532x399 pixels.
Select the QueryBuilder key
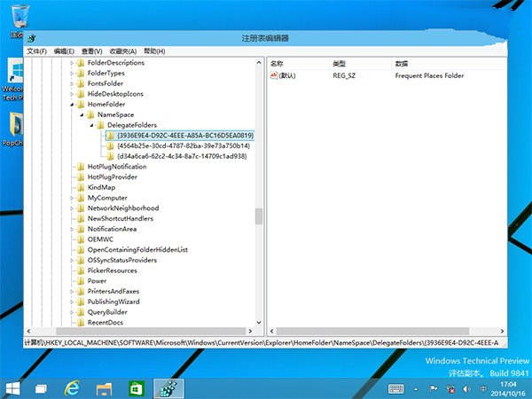[x=107, y=312]
